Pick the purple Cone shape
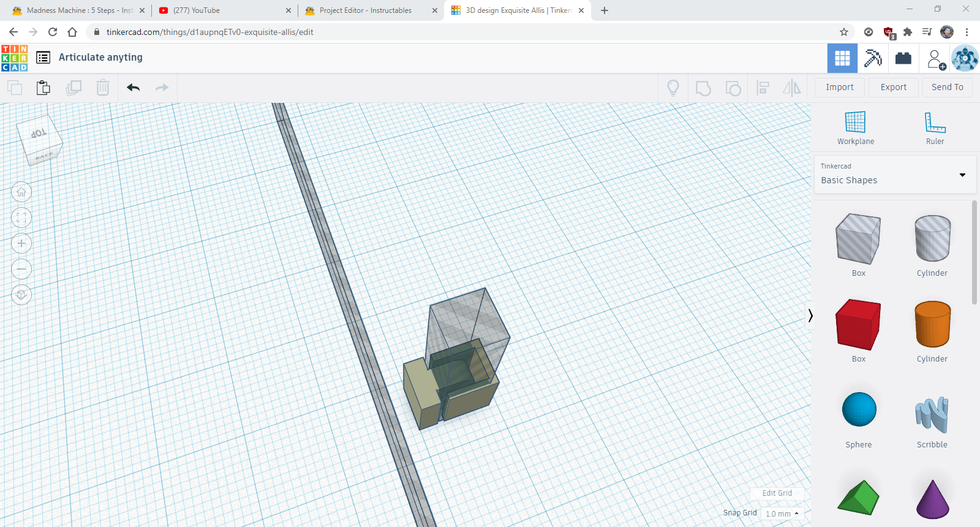980x527 pixels. pyautogui.click(x=932, y=499)
